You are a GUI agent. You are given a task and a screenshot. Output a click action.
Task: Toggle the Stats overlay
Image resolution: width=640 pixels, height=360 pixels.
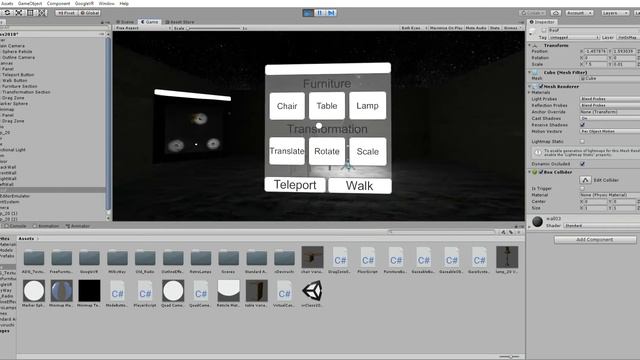(x=495, y=28)
